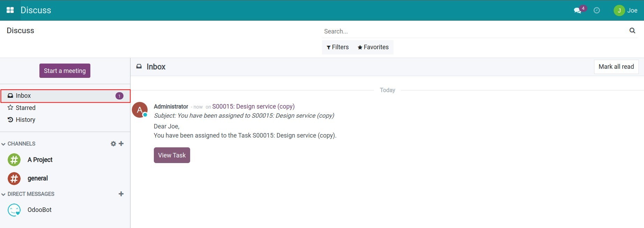Open the apps grid menu icon
The width and height of the screenshot is (644, 228).
tap(10, 10)
